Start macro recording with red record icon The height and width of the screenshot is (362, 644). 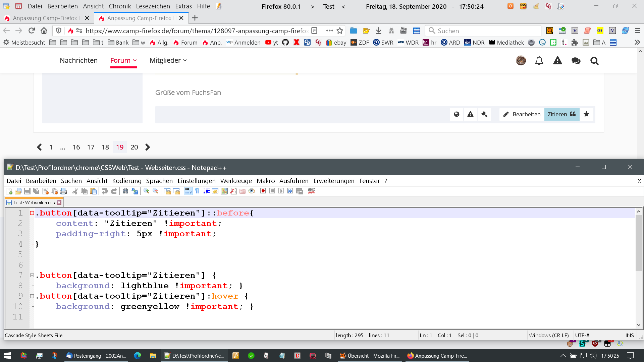[263, 191]
